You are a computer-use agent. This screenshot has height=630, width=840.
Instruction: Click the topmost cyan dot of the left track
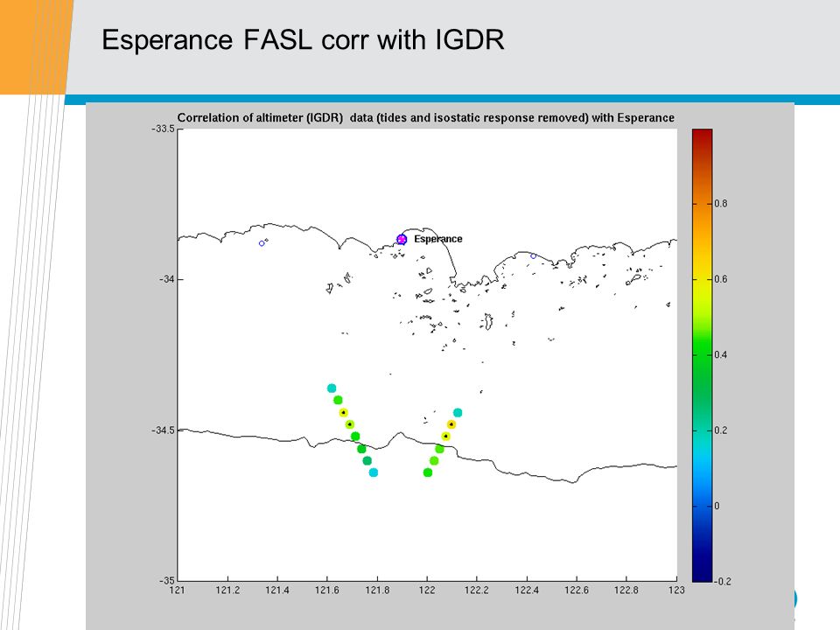pyautogui.click(x=332, y=388)
